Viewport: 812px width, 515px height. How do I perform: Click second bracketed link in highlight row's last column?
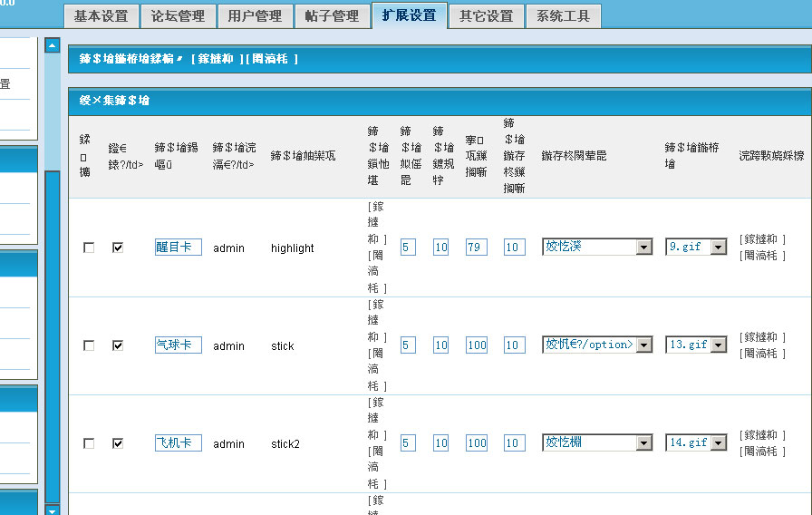click(762, 256)
